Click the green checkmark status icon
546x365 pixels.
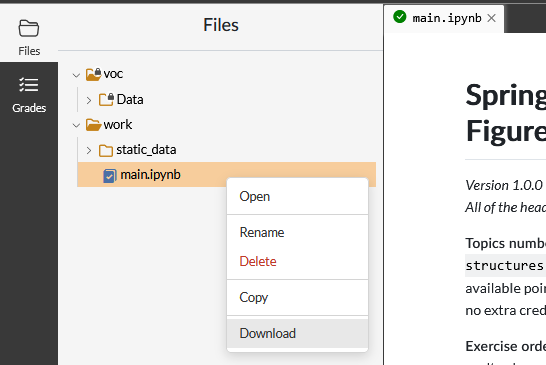400,17
